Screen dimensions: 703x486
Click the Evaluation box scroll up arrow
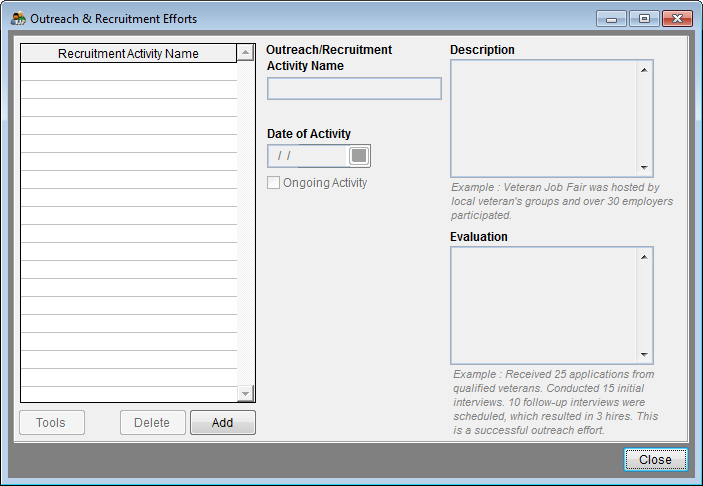644,257
